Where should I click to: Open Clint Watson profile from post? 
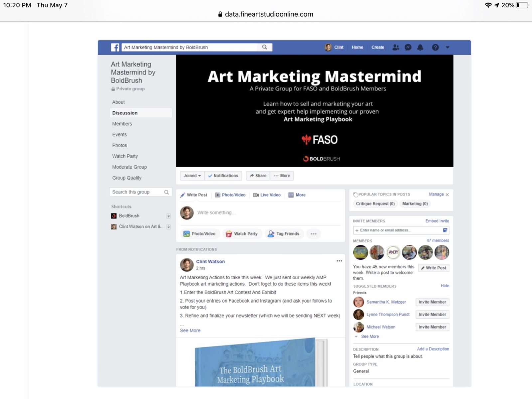210,262
